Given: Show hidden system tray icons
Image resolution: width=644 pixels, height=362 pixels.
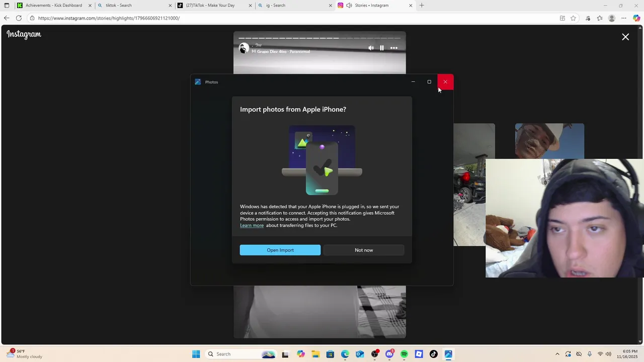Looking at the screenshot, I should pyautogui.click(x=557, y=354).
